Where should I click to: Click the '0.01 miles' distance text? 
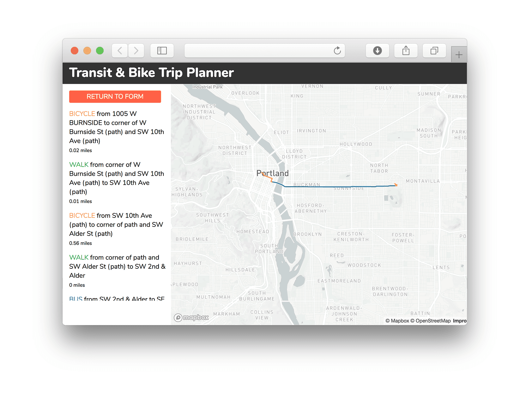click(81, 201)
